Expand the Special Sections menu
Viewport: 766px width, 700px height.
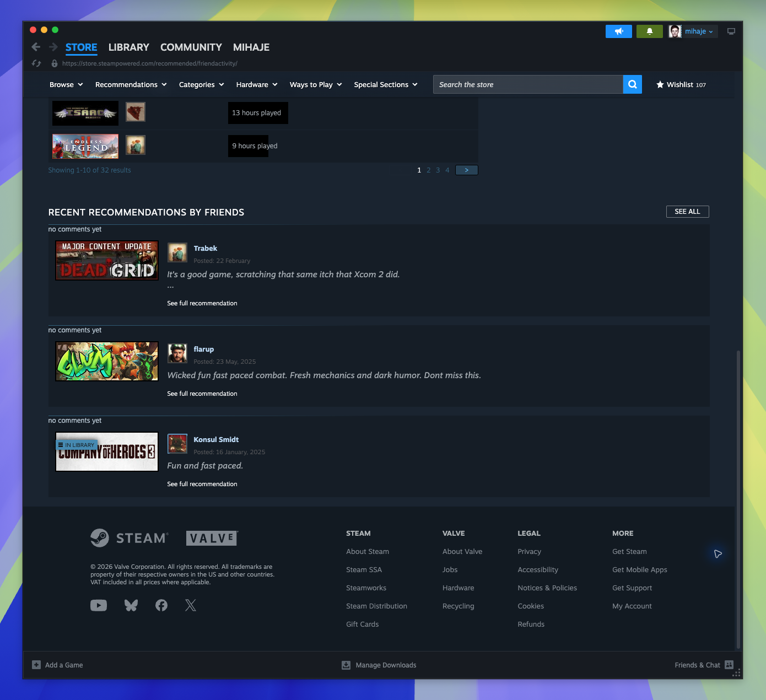pos(386,84)
